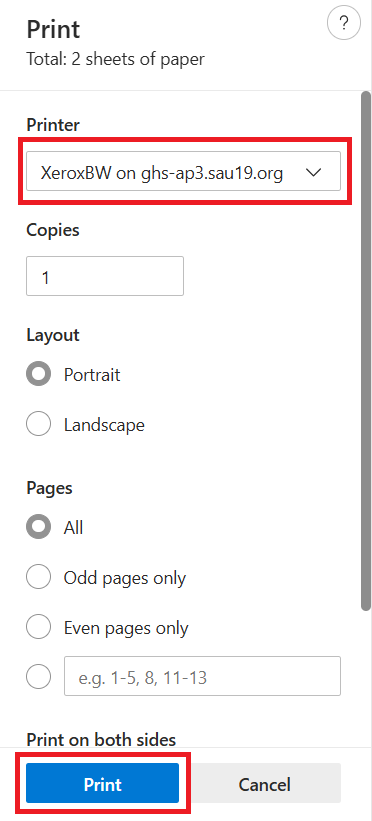
Task: Click the Print on both sides heading
Action: 101,739
